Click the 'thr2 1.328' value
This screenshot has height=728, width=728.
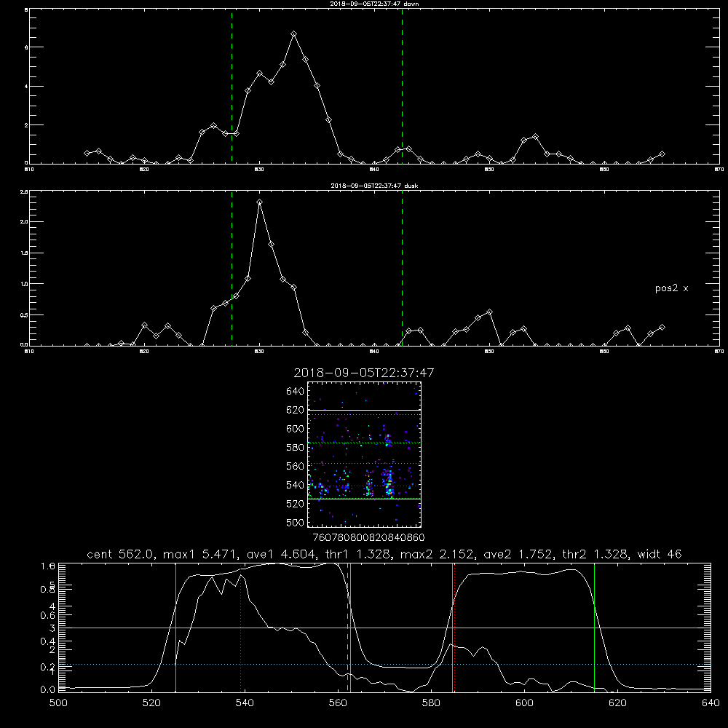pyautogui.click(x=596, y=554)
